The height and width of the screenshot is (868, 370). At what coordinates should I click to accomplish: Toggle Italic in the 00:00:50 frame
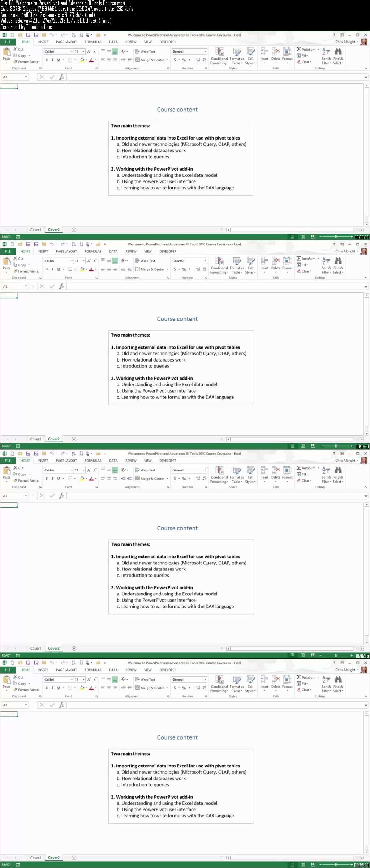[x=52, y=60]
